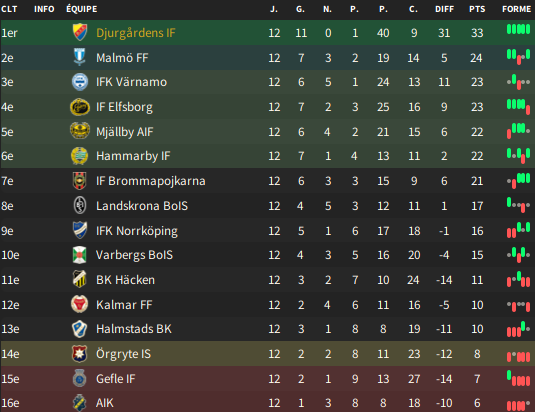Image resolution: width=535 pixels, height=412 pixels.
Task: Click the AIK club crest
Action: (x=79, y=403)
